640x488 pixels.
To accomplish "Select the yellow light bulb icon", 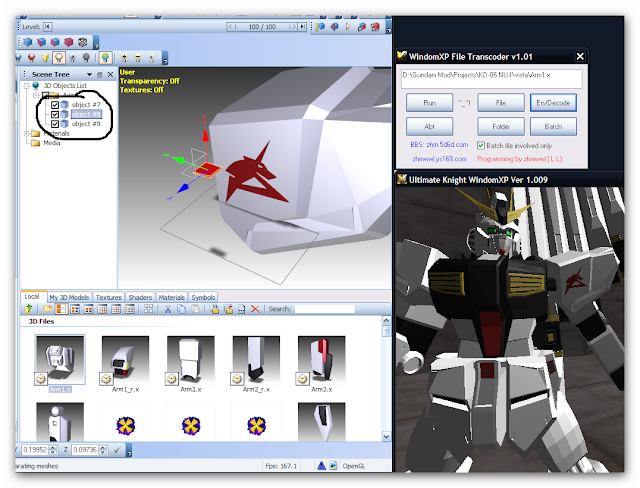I will [45, 58].
